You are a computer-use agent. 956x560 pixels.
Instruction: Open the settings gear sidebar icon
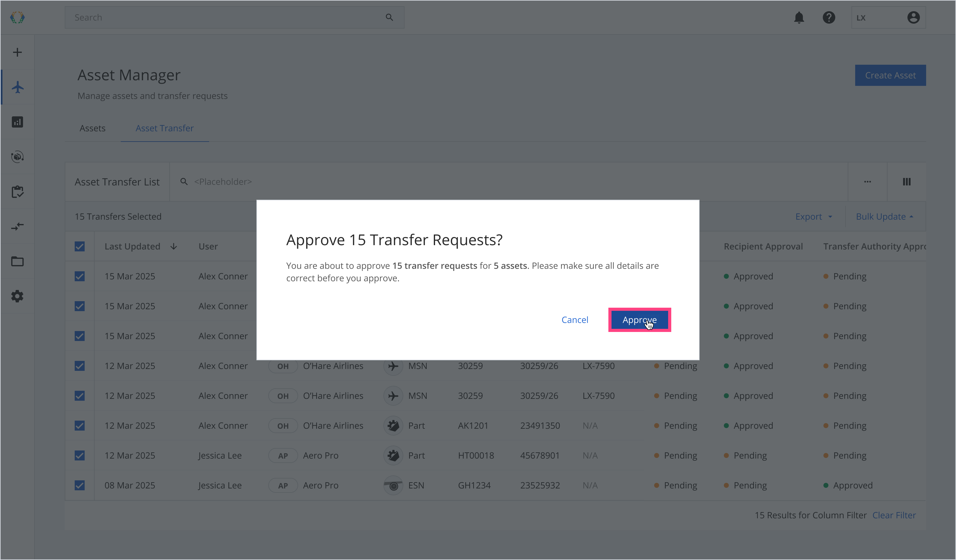tap(17, 296)
